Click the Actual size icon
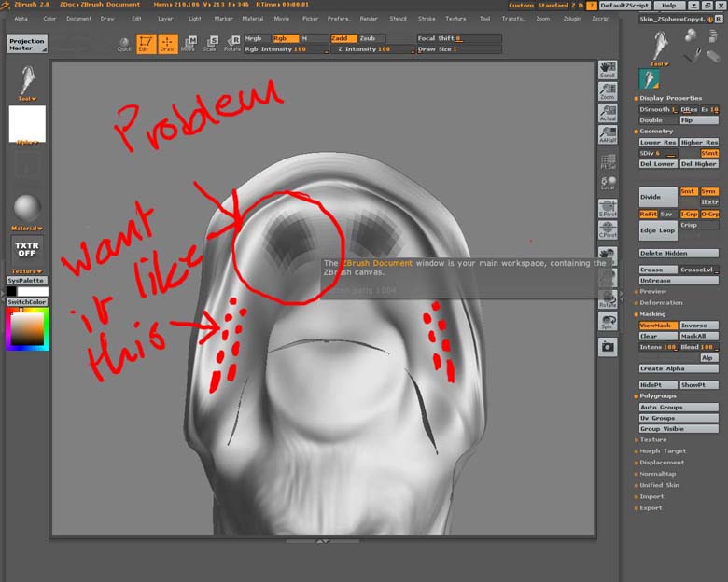The width and height of the screenshot is (728, 582). click(608, 113)
